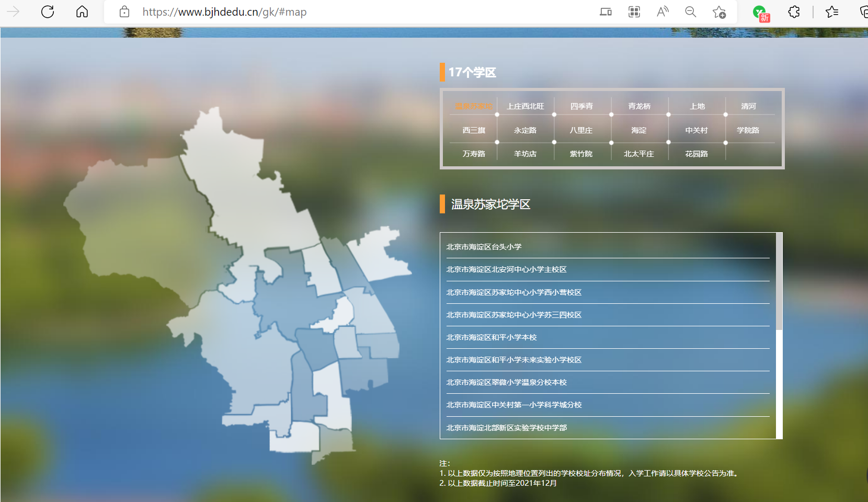This screenshot has height=502, width=868.
Task: Select the 北太平庄 district tab
Action: [x=638, y=154]
